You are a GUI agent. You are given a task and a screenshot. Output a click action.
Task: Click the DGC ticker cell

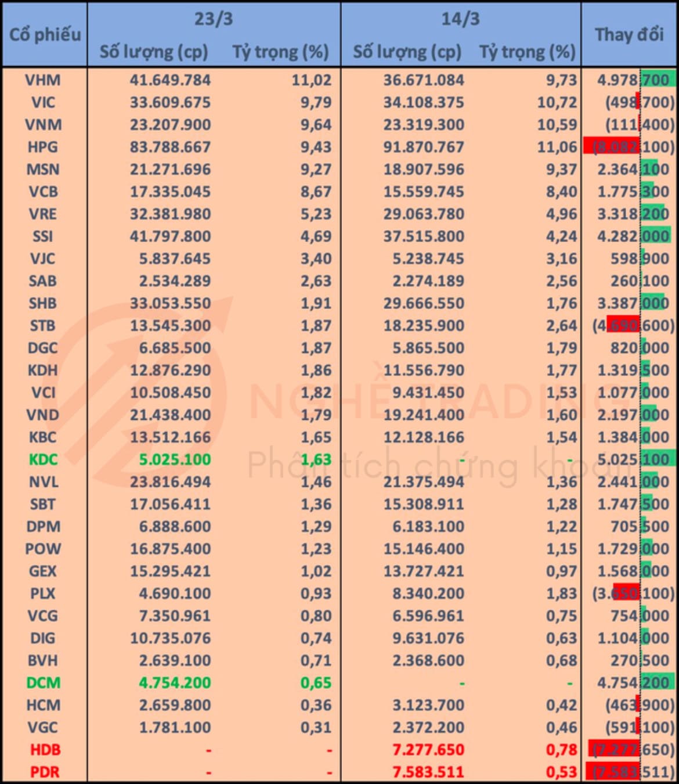click(43, 348)
